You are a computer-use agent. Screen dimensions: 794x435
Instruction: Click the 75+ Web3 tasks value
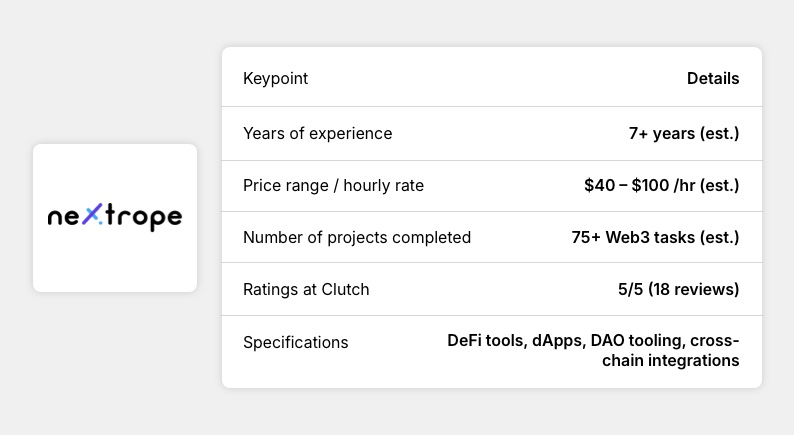pyautogui.click(x=655, y=237)
